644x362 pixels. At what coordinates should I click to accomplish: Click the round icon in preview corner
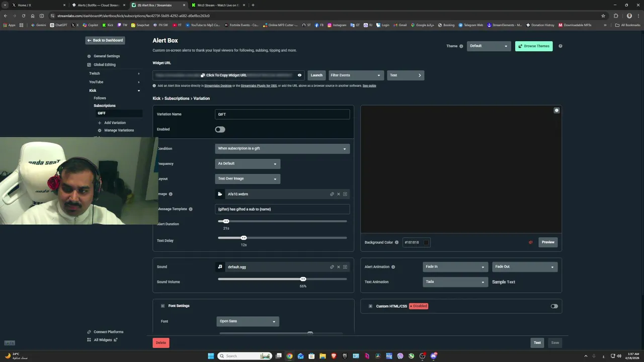(x=556, y=110)
